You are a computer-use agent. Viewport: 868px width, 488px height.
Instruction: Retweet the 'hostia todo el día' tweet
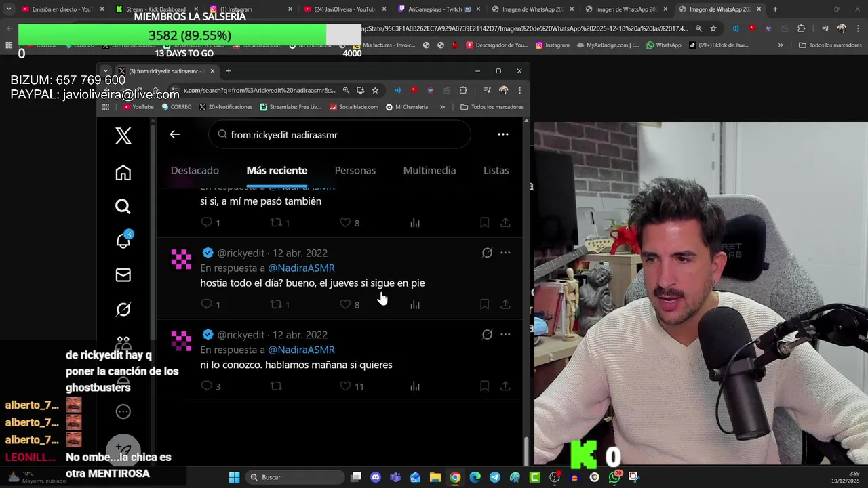[x=276, y=304]
